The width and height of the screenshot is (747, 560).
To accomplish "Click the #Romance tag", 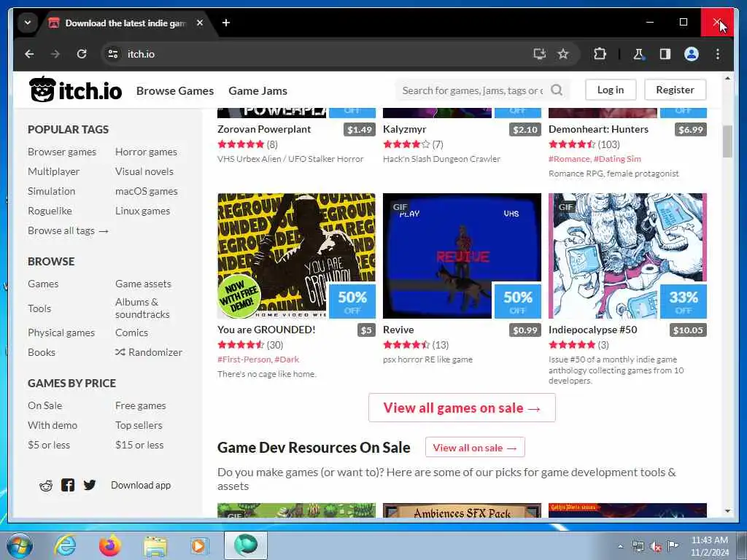I will (569, 159).
